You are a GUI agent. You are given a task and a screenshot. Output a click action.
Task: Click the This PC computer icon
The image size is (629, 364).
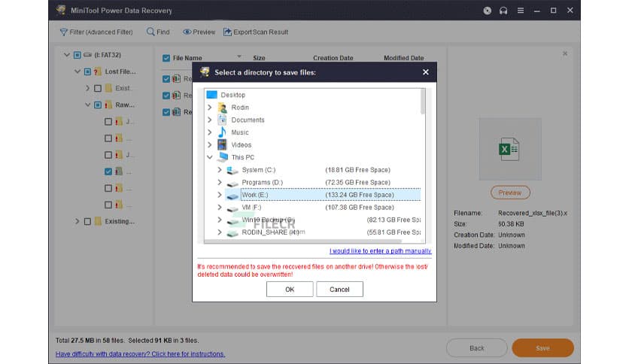click(223, 156)
